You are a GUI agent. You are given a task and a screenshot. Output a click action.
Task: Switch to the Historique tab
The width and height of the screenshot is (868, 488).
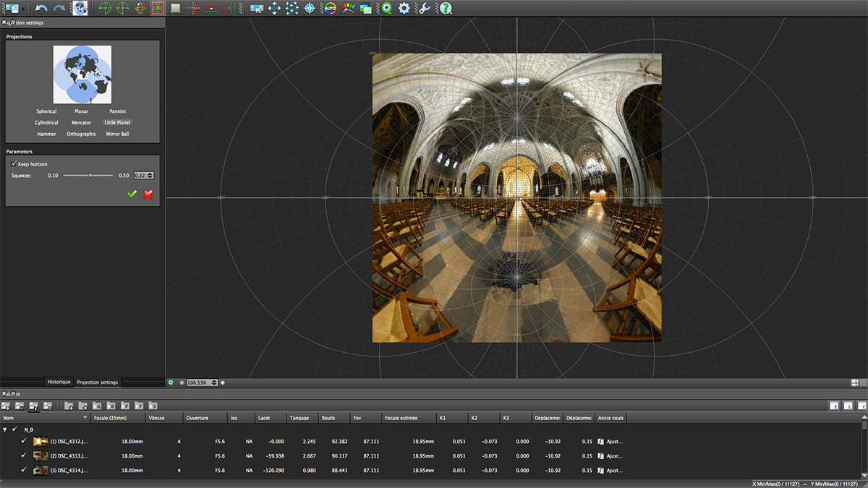tap(59, 382)
